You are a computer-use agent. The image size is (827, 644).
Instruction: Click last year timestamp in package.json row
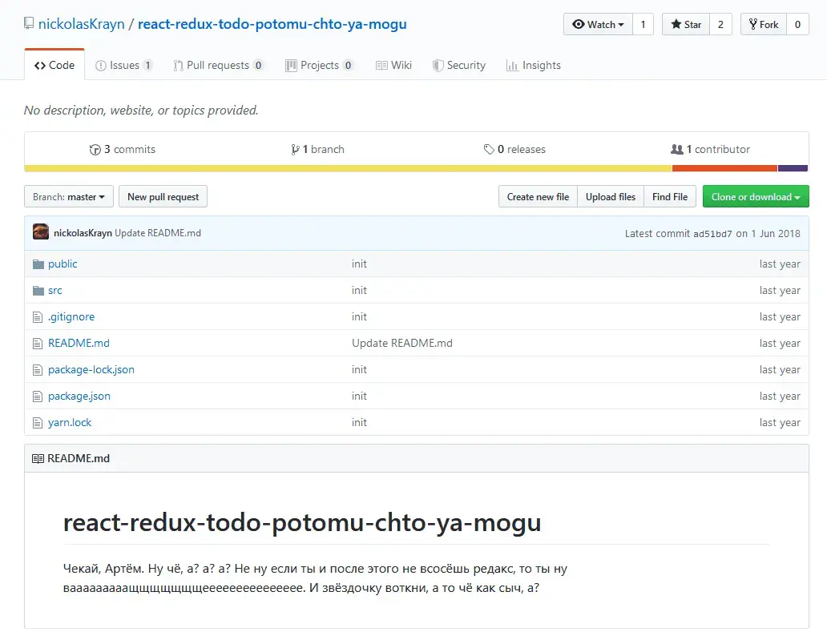(780, 396)
